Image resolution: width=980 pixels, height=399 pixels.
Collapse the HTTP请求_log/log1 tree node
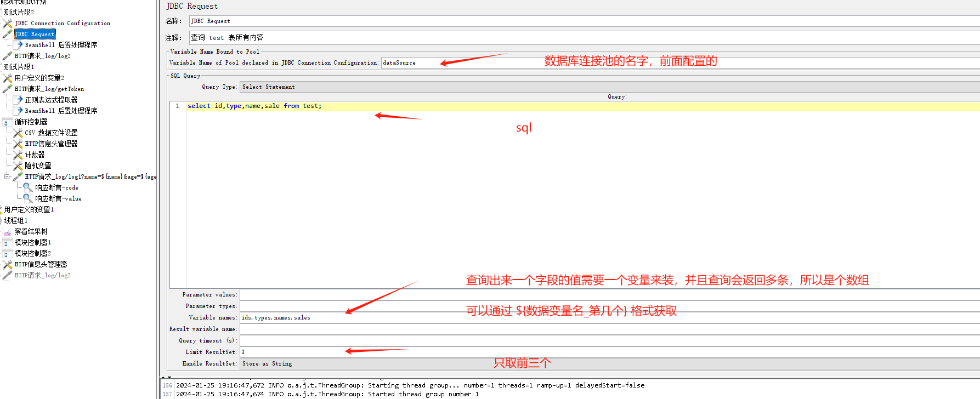pos(7,176)
